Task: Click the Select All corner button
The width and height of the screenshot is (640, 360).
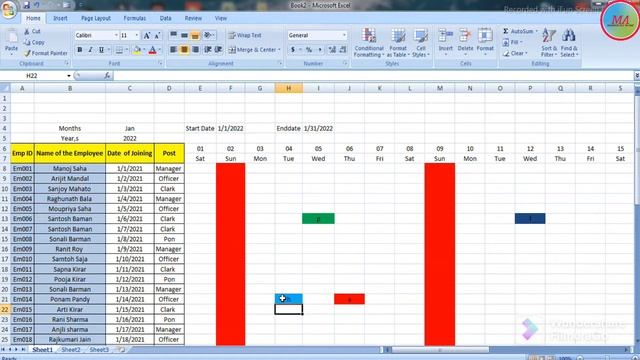Action: [5, 88]
